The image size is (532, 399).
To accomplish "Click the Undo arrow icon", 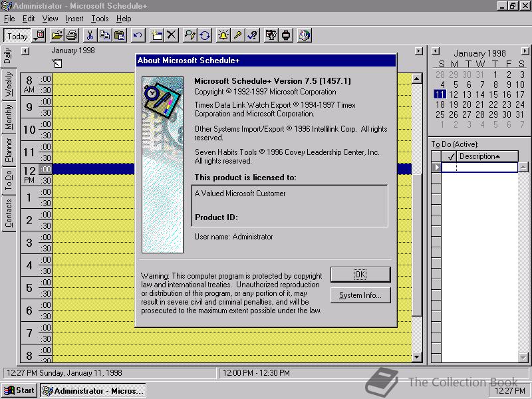I will [x=138, y=36].
